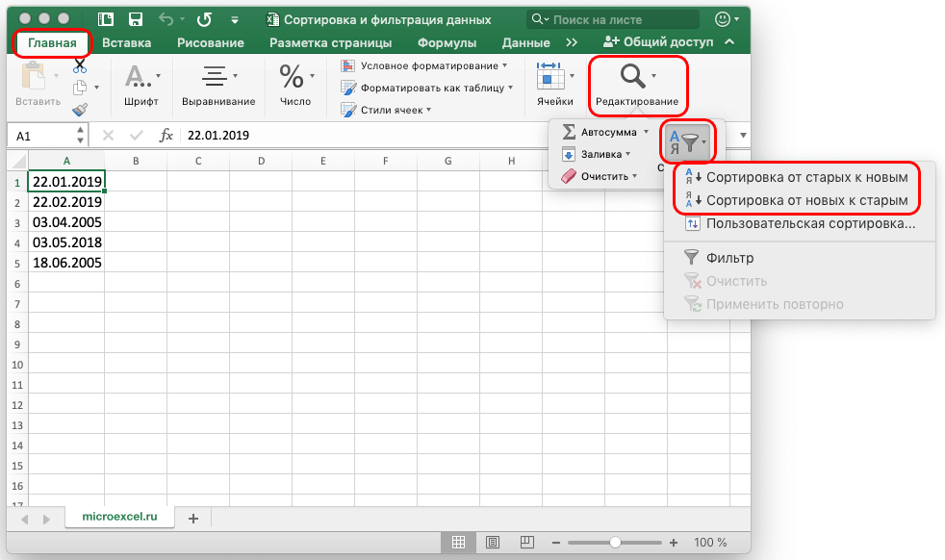Screen dimensions: 945x560
Task: Click the formula bar confirm checkmark
Action: (x=137, y=135)
